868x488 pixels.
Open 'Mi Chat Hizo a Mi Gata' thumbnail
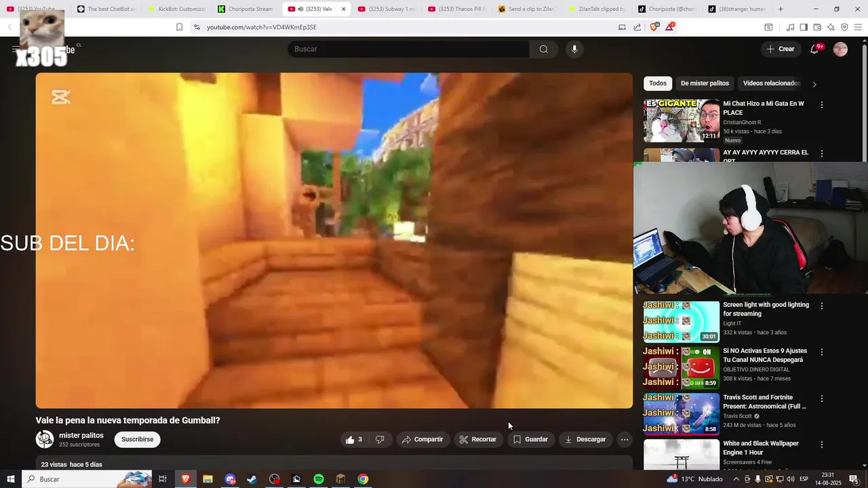click(682, 121)
